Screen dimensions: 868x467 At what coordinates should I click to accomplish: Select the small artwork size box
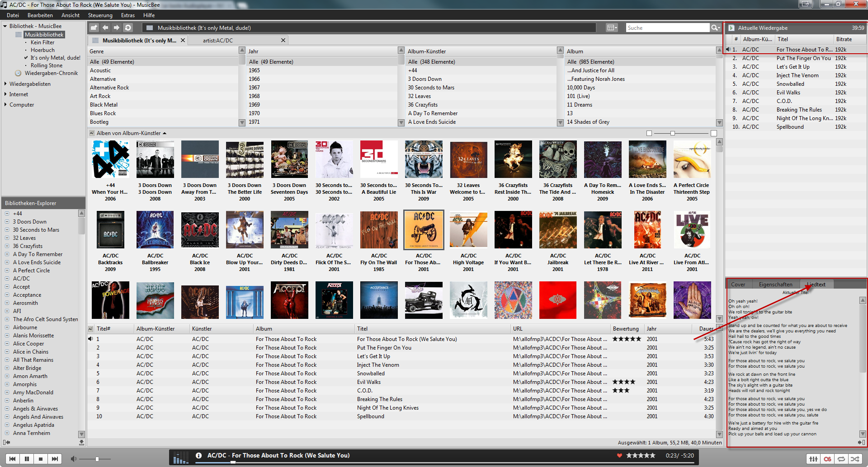649,133
